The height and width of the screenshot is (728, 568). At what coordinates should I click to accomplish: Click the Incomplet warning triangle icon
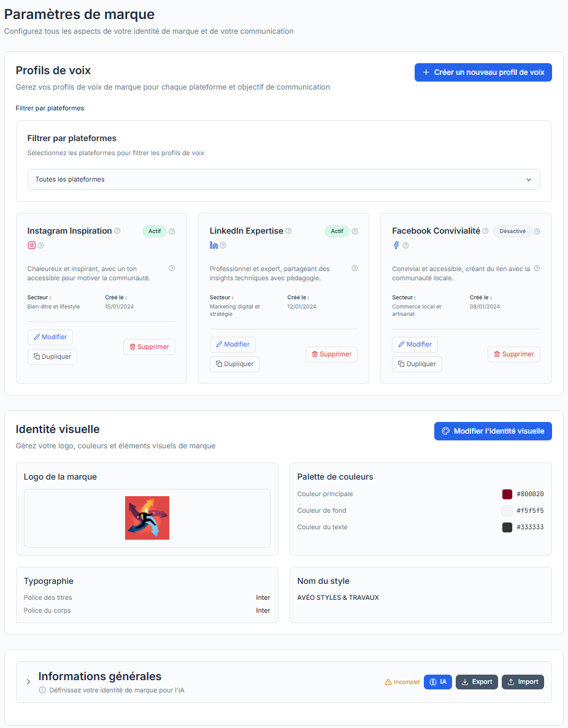[388, 682]
